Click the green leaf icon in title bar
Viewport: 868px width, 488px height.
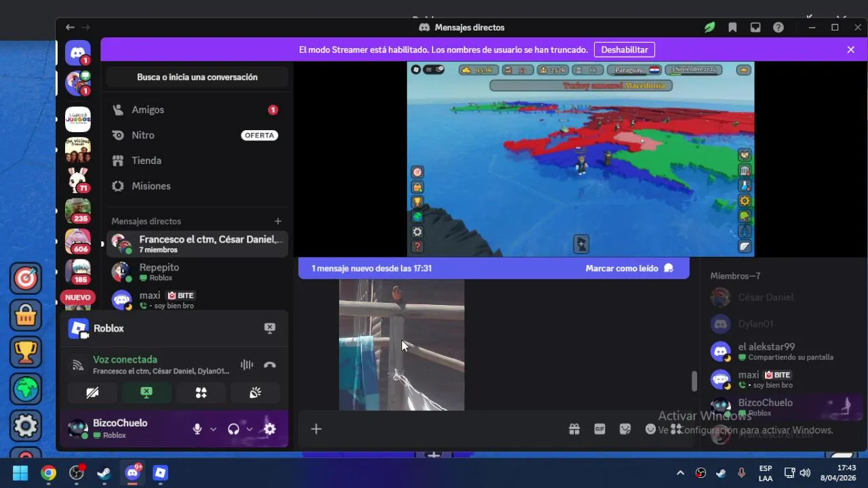point(709,27)
